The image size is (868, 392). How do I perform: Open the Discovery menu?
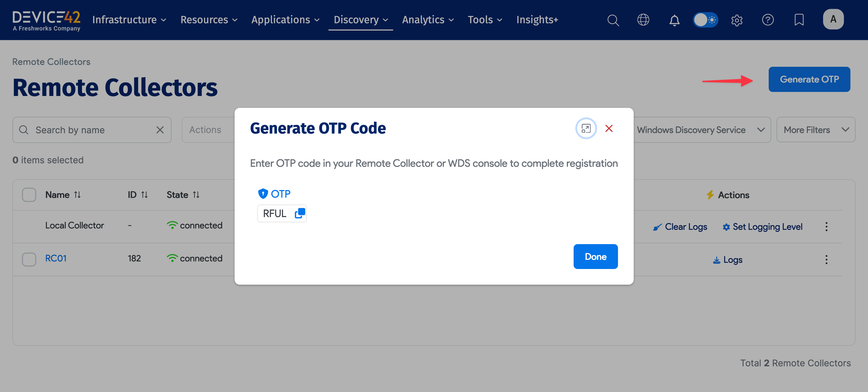pyautogui.click(x=361, y=20)
